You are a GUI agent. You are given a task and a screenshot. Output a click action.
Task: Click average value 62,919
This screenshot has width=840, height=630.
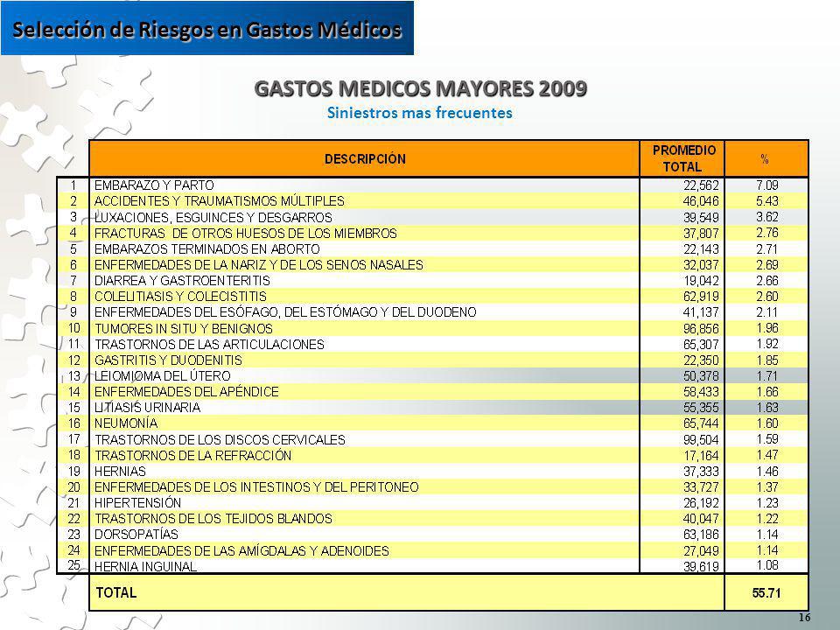[701, 297]
